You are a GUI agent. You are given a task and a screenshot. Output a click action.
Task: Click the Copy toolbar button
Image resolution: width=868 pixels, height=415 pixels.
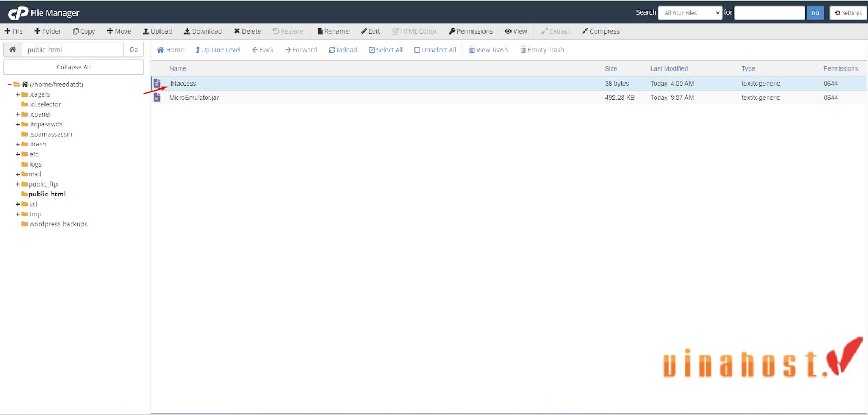[x=84, y=31]
